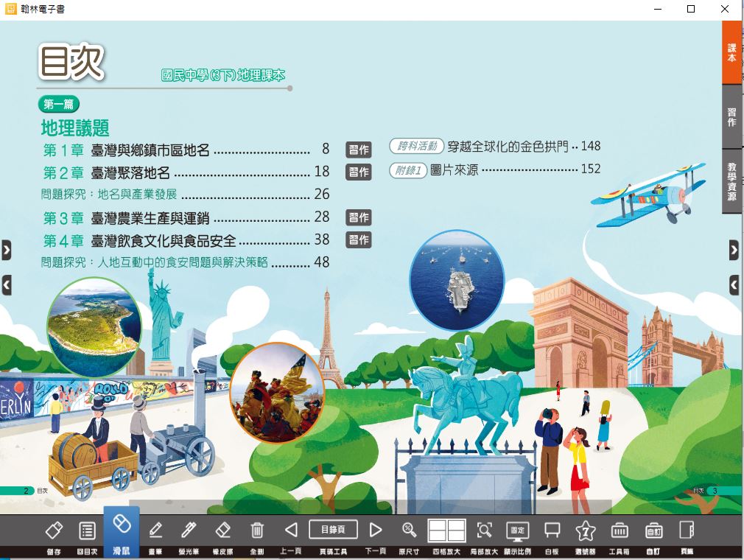This screenshot has width=744, height=560.
Task: Click the 儲存 (save) icon in the toolbar
Action: [x=53, y=531]
